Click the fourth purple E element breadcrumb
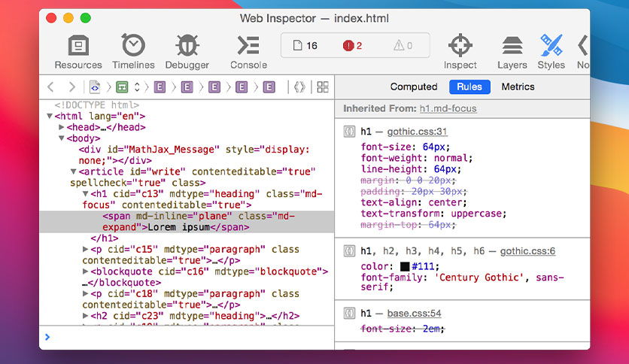 pyautogui.click(x=242, y=87)
